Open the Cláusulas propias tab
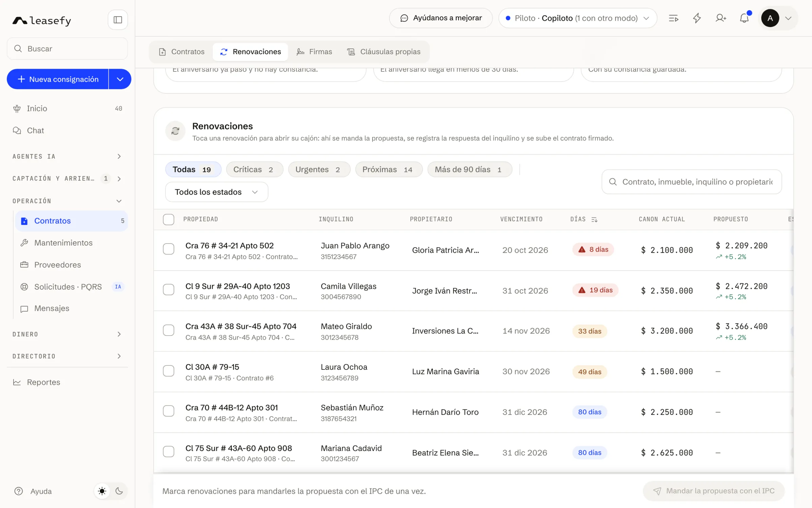Screen dimensions: 812x508 [x=384, y=52]
